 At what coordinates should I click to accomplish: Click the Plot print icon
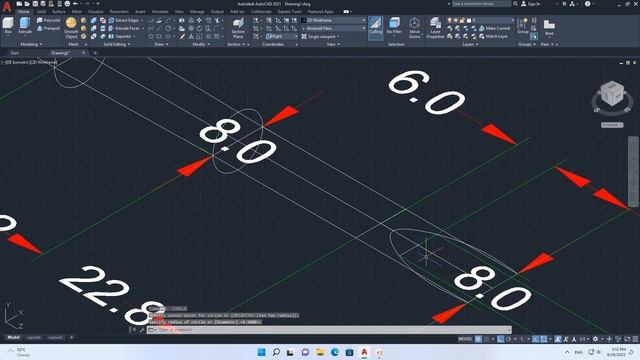tap(67, 4)
